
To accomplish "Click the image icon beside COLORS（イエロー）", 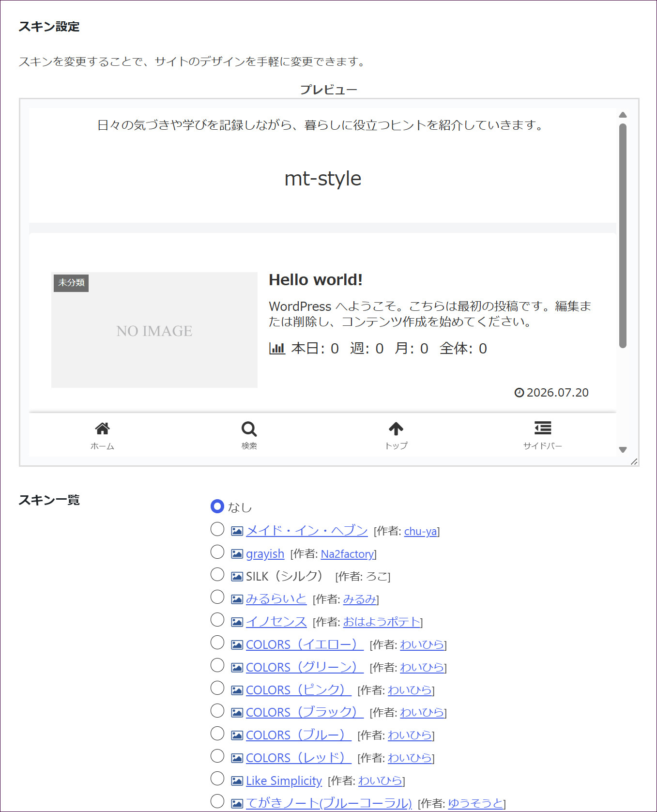I will click(237, 645).
